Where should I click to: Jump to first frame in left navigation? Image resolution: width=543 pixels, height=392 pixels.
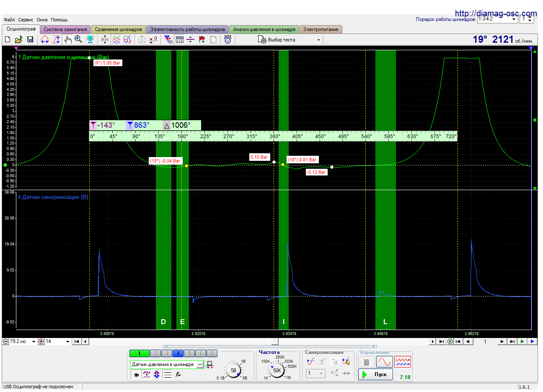pos(77,341)
